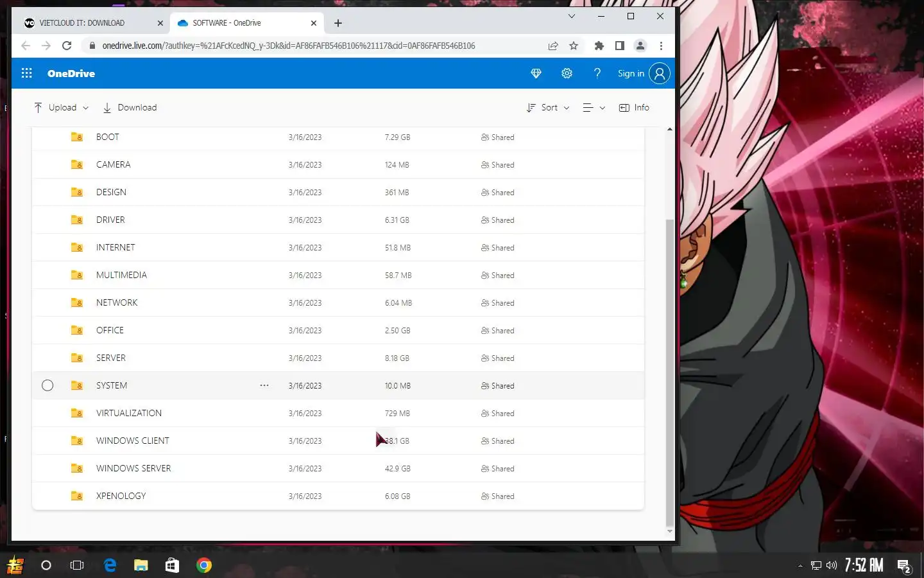Click the Download button
Image resolution: width=924 pixels, height=578 pixels.
[130, 108]
